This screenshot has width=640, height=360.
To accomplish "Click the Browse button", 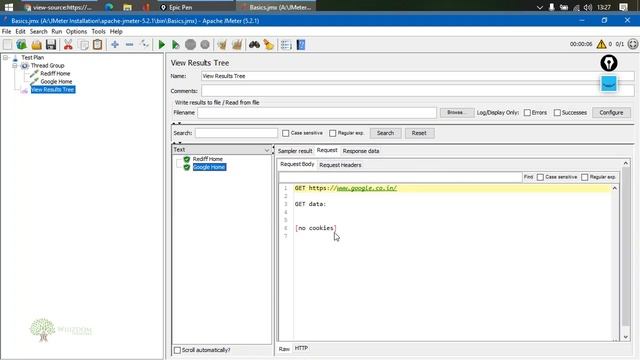I will click(457, 113).
